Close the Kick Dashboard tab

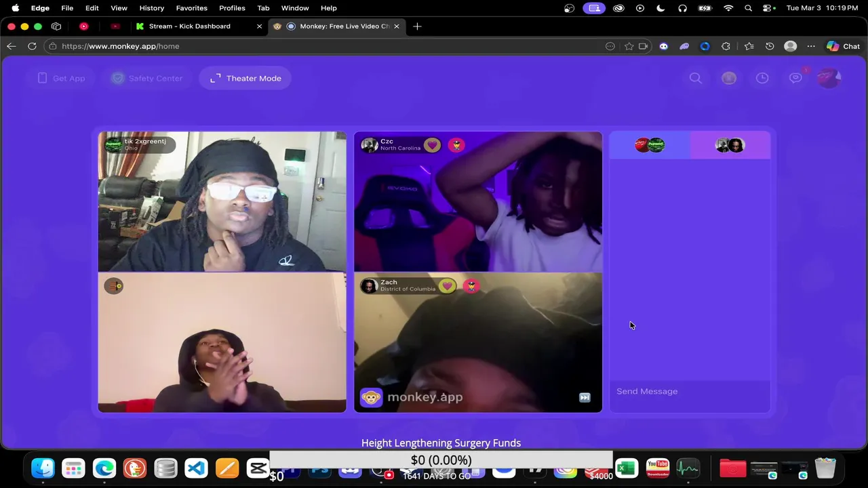tap(259, 26)
